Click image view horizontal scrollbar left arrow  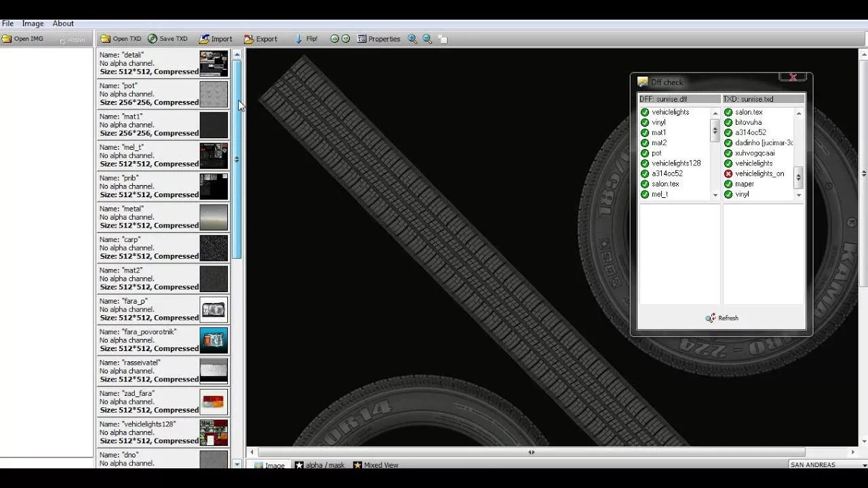(252, 452)
